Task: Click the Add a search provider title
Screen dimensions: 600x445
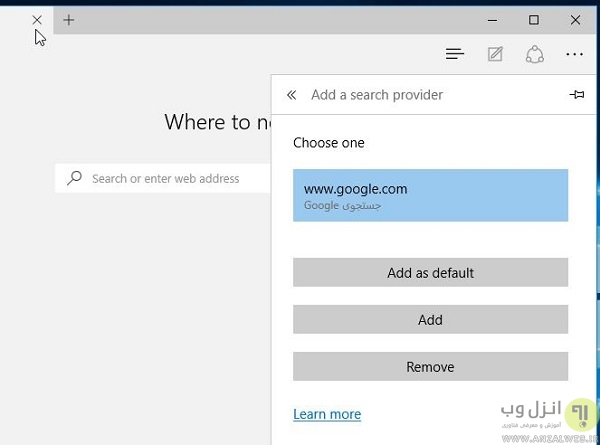Action: click(377, 95)
